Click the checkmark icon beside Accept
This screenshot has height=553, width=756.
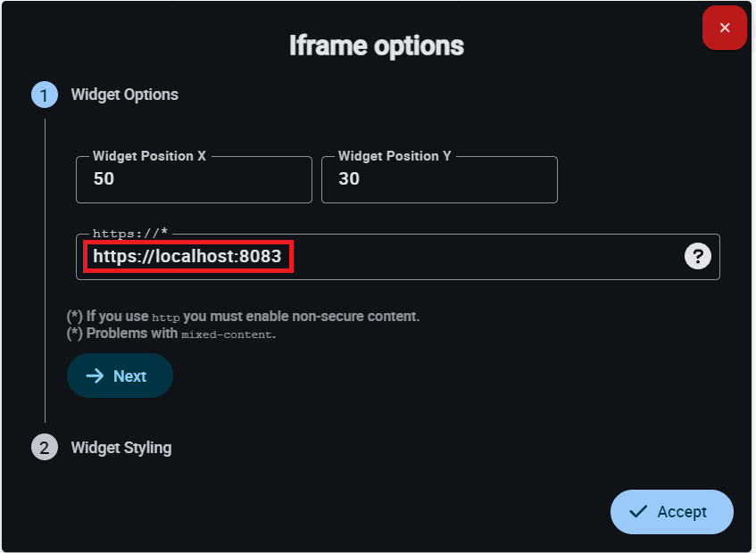[638, 511]
